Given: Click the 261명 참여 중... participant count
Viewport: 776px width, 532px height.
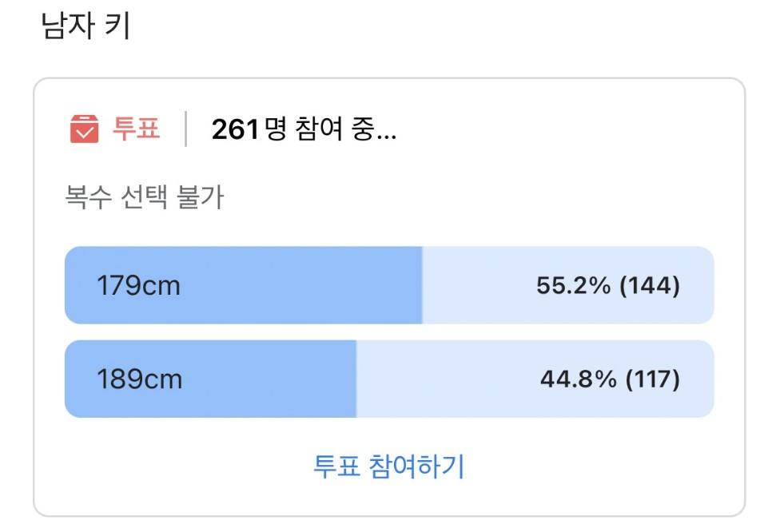Looking at the screenshot, I should point(304,129).
